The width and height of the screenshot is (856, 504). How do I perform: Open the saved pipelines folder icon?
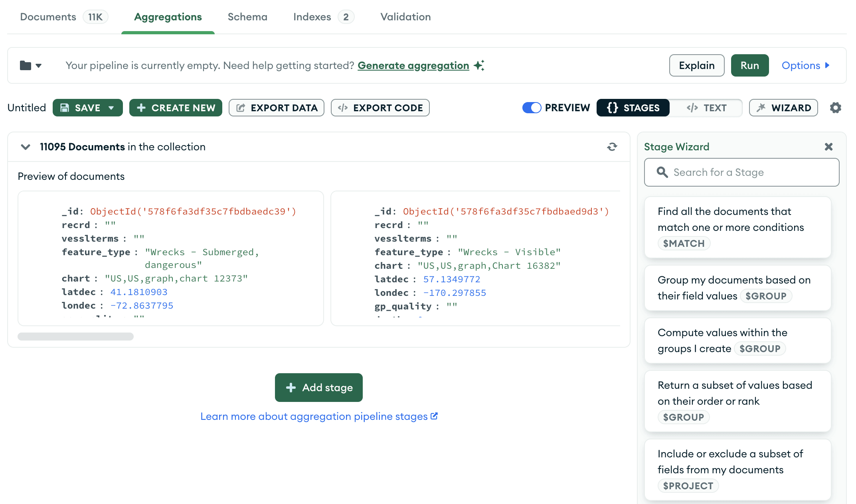(x=26, y=65)
